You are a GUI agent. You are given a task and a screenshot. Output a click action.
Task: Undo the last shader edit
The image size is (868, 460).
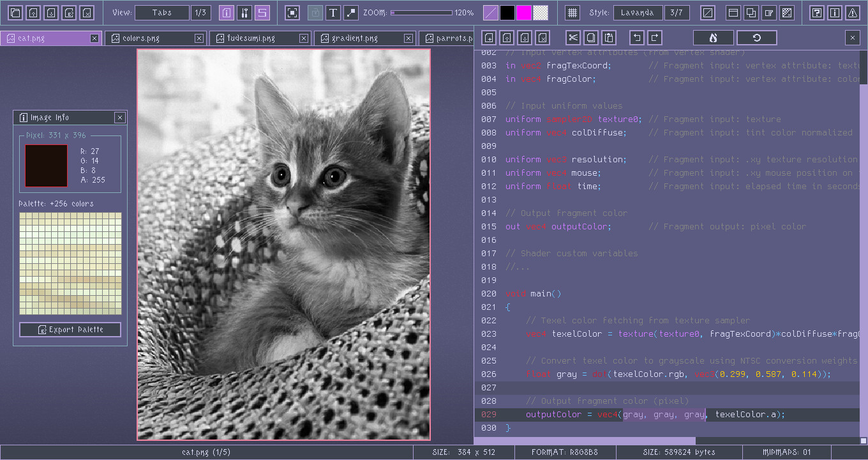point(637,37)
